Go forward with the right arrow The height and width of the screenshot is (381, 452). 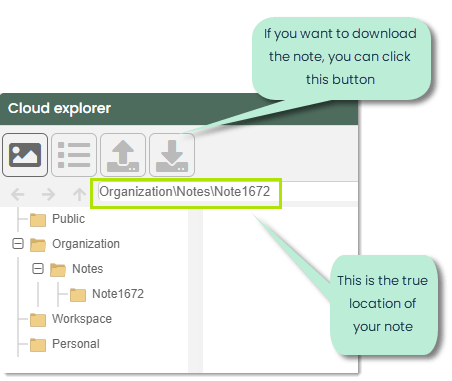[48, 194]
